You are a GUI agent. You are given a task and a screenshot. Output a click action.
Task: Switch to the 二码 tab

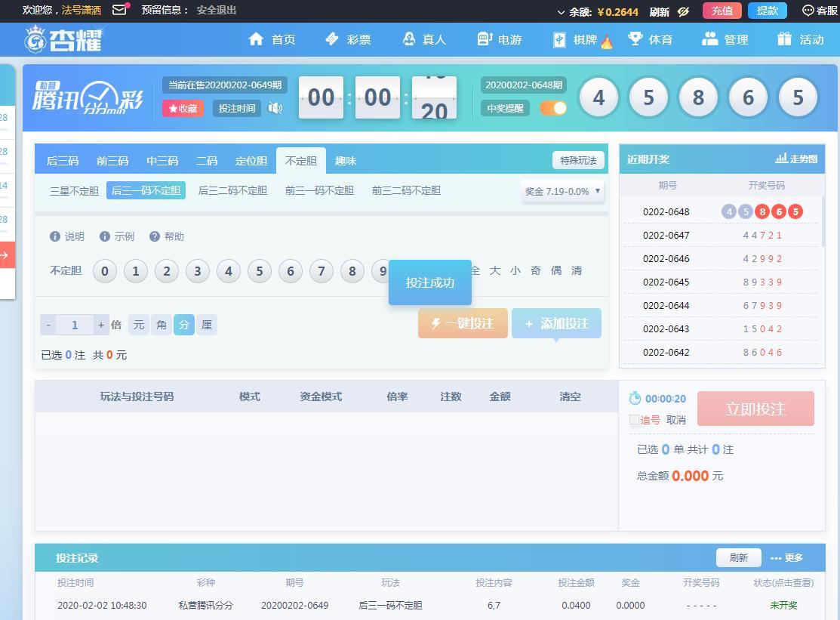[207, 161]
